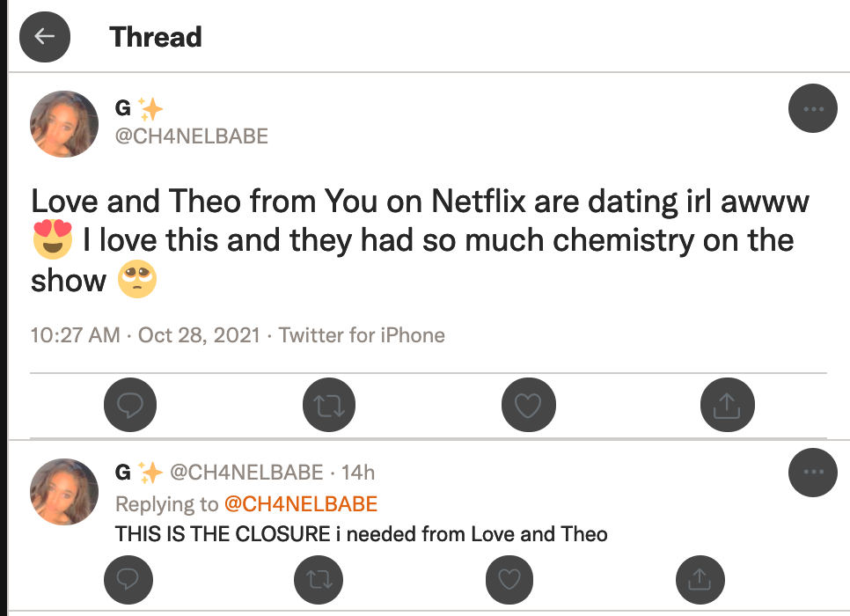This screenshot has width=850, height=616.
Task: Click the Thread header title
Action: click(x=156, y=37)
